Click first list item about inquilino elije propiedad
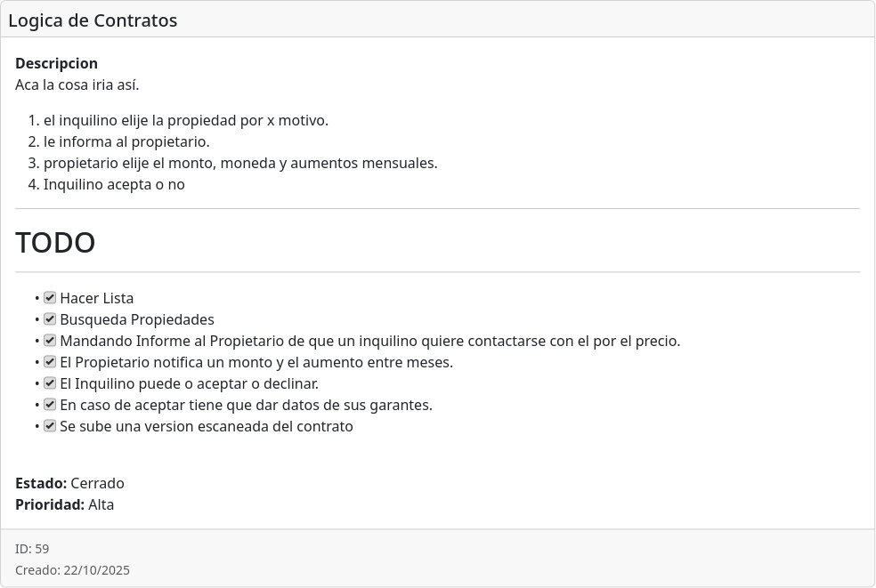 tap(185, 120)
